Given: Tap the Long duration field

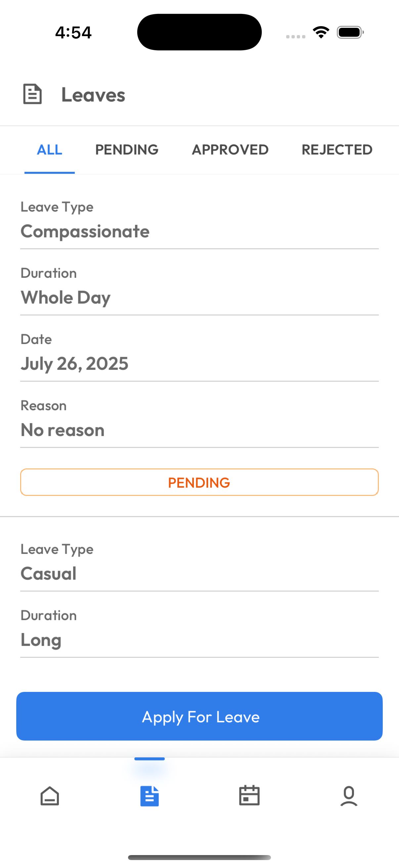Looking at the screenshot, I should point(41,640).
